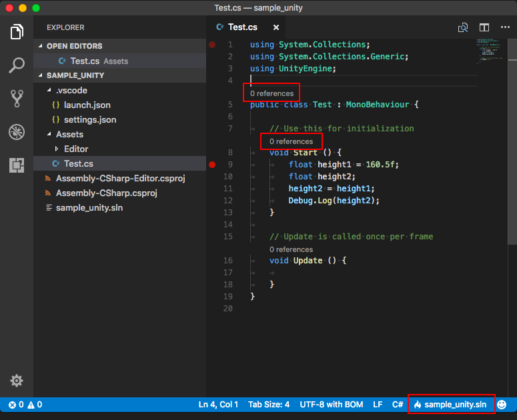
Task: Collapse the .vscode folder
Action: [x=49, y=90]
